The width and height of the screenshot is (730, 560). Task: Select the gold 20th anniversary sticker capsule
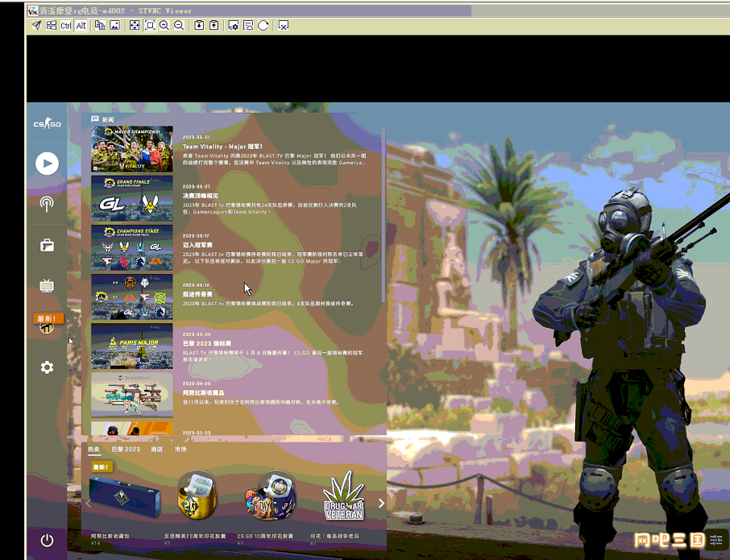tap(197, 496)
